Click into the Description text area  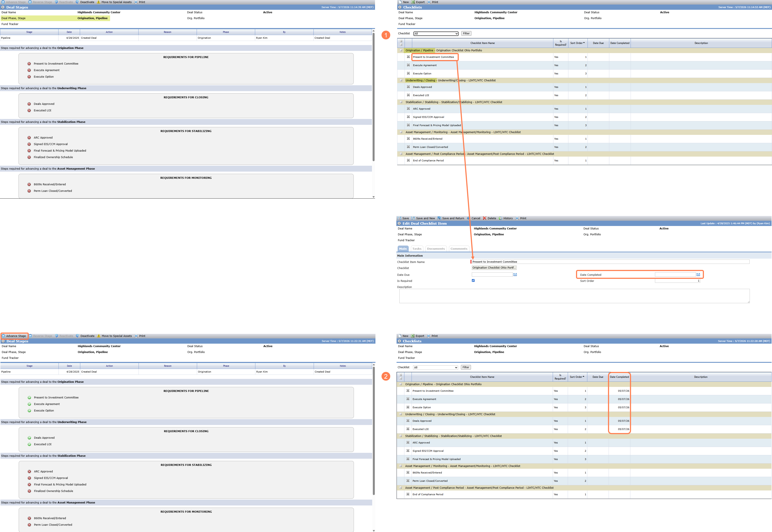click(574, 296)
